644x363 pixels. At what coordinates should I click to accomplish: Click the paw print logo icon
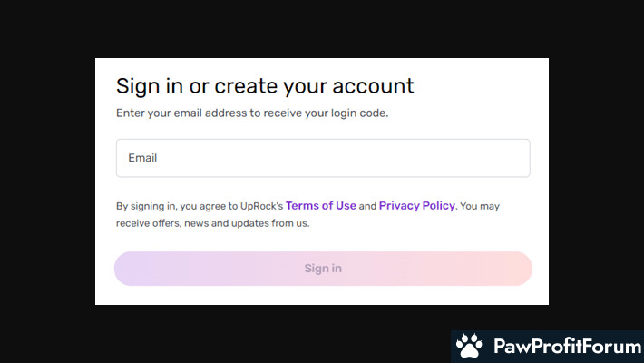coord(469,347)
